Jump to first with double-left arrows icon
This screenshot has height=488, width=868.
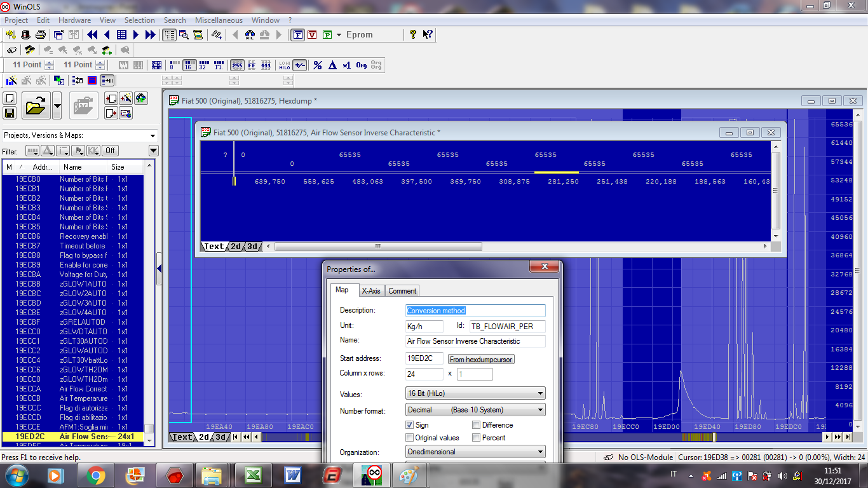pos(92,35)
